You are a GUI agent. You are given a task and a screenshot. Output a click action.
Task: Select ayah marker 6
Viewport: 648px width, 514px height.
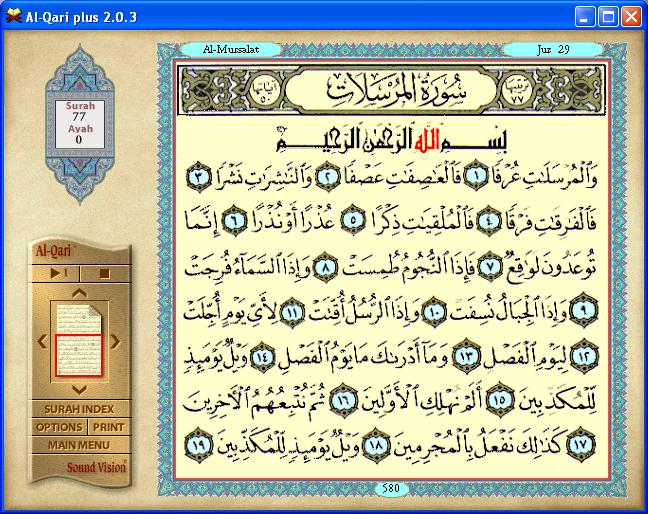coord(234,220)
